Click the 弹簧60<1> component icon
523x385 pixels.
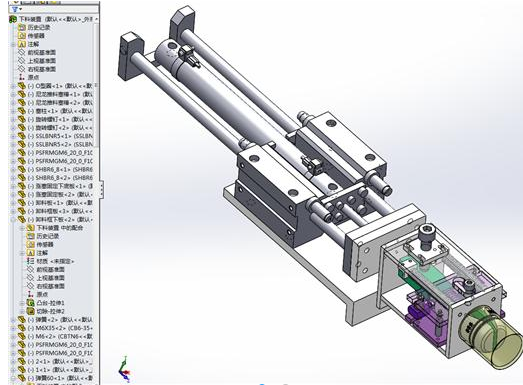point(22,378)
